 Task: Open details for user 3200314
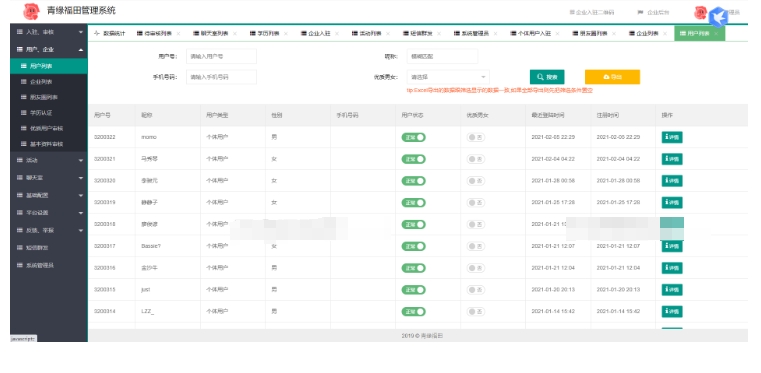coord(672,311)
